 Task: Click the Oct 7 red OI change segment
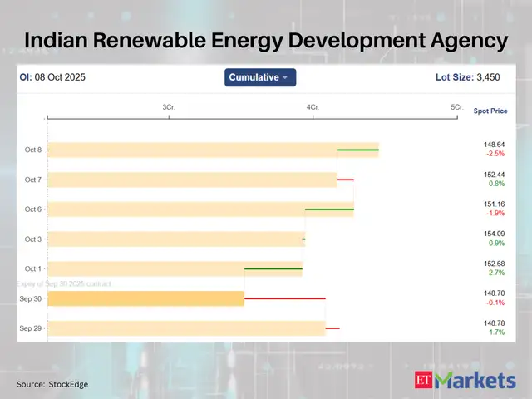pos(346,180)
